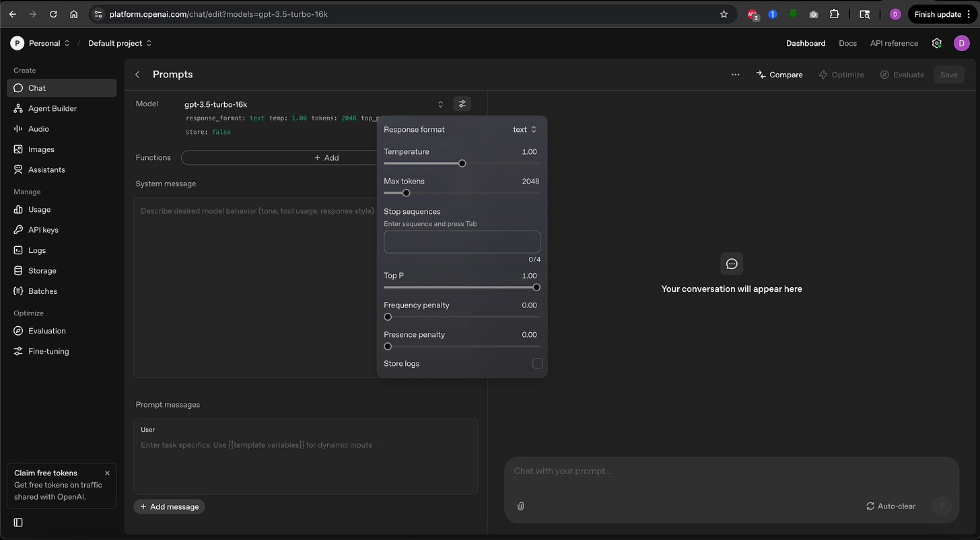
Task: Open the settings gear in header
Action: 937,43
